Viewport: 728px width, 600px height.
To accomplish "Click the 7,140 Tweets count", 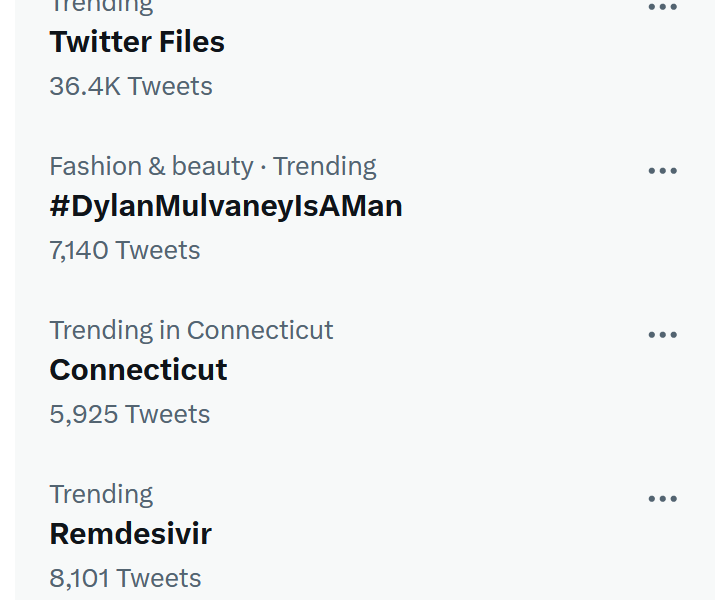I will (x=124, y=250).
